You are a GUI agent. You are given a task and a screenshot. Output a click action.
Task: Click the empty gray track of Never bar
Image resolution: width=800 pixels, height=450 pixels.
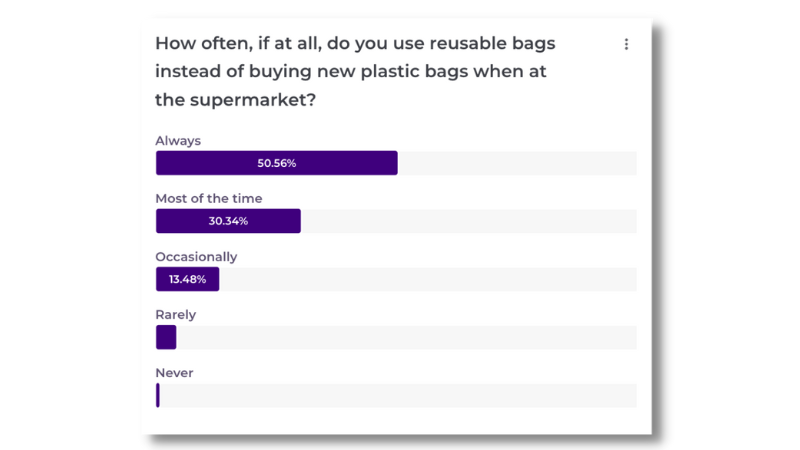[x=398, y=395]
